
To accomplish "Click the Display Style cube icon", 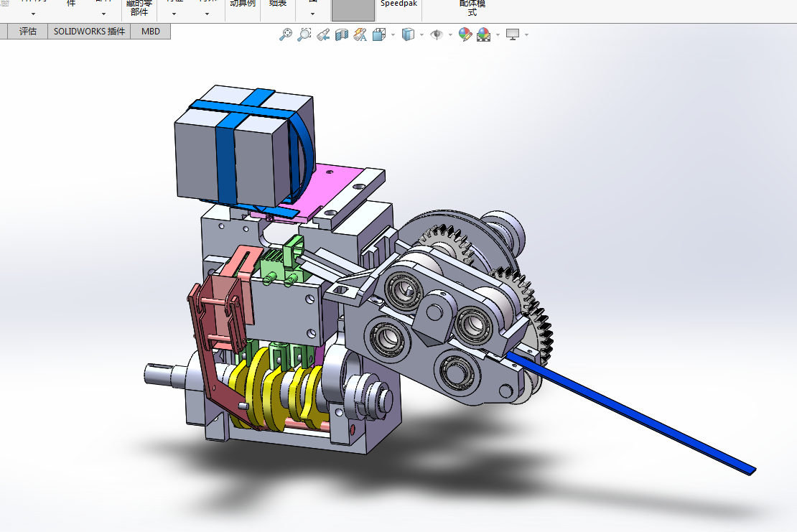I will coord(408,34).
